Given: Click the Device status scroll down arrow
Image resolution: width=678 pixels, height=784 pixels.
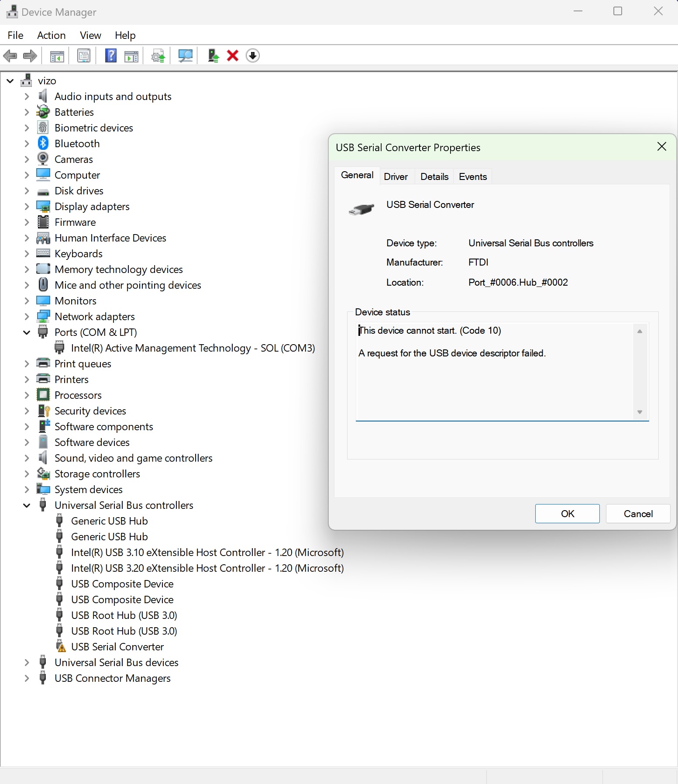Looking at the screenshot, I should click(x=640, y=412).
